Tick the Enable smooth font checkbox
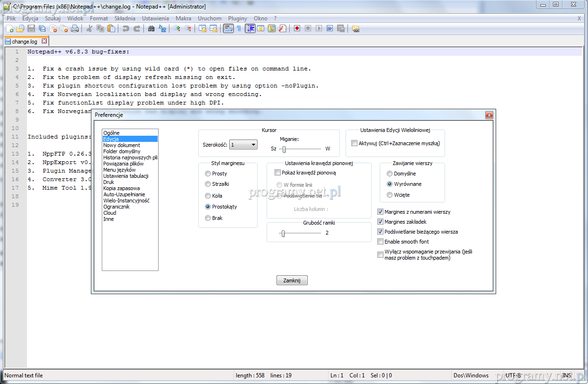The height and width of the screenshot is (384, 588). (380, 242)
